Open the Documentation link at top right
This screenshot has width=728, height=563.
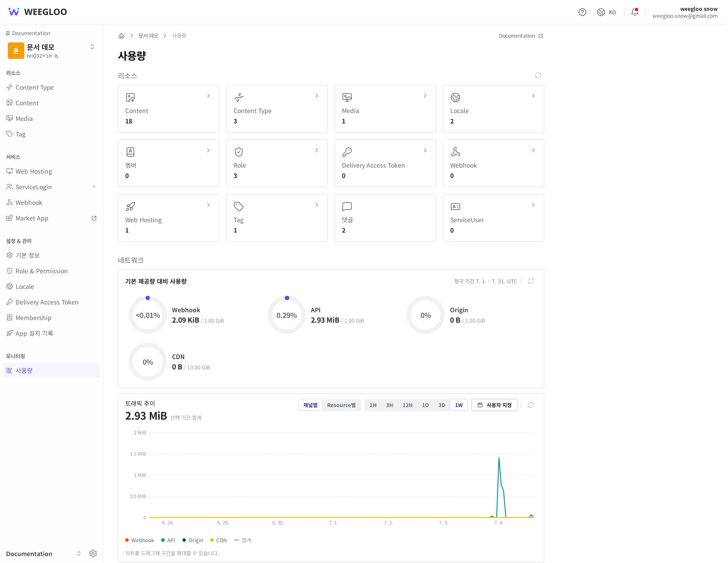pos(521,36)
